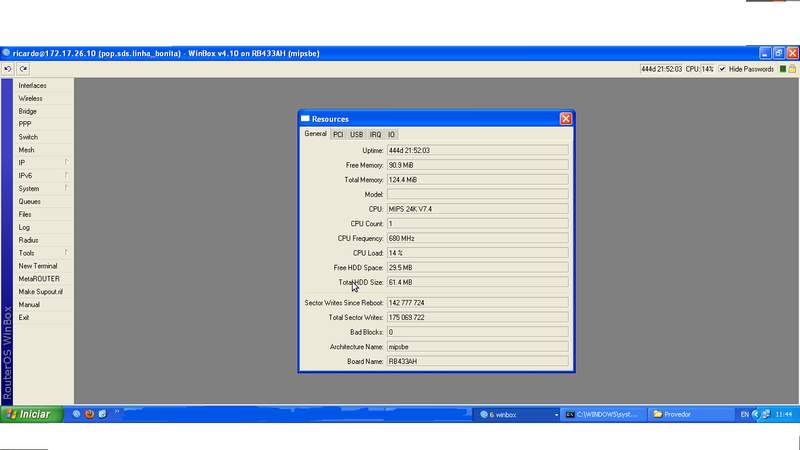
Task: Launch Firefox from quick launch
Action: (x=89, y=414)
